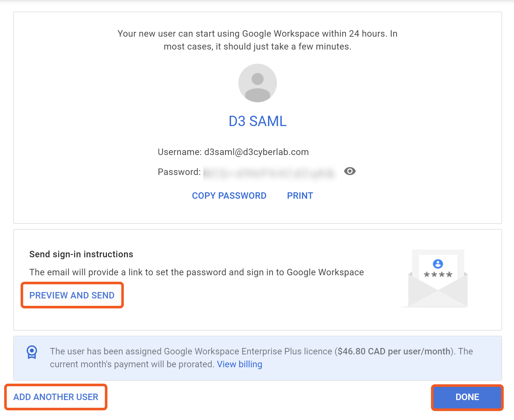Finish by clicking DONE

[467, 397]
